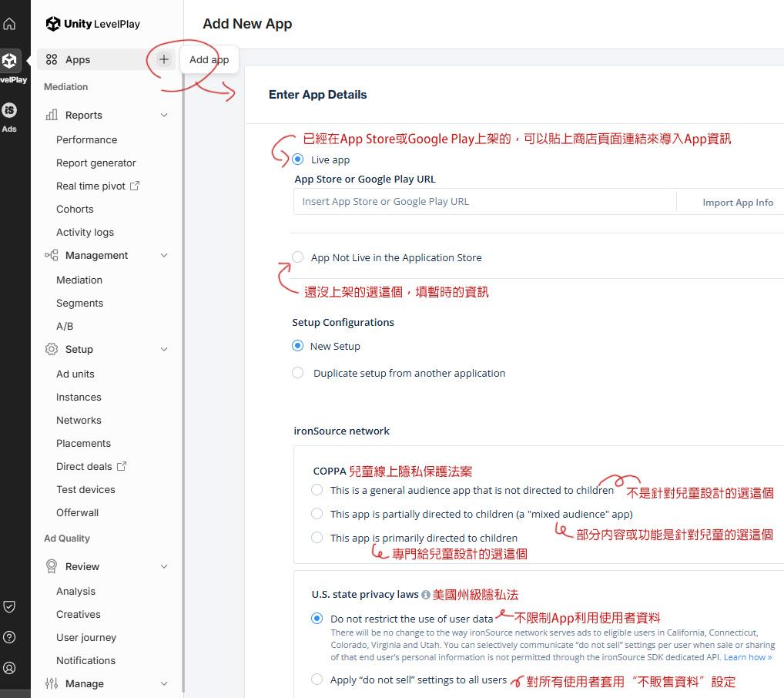The width and height of the screenshot is (784, 698).
Task: Select the Live app radio button
Action: coord(298,159)
